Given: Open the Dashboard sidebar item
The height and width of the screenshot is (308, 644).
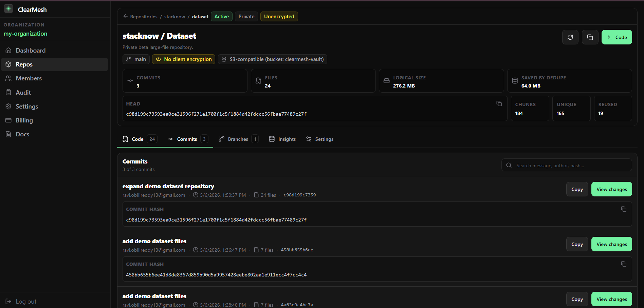Looking at the screenshot, I should (x=55, y=51).
